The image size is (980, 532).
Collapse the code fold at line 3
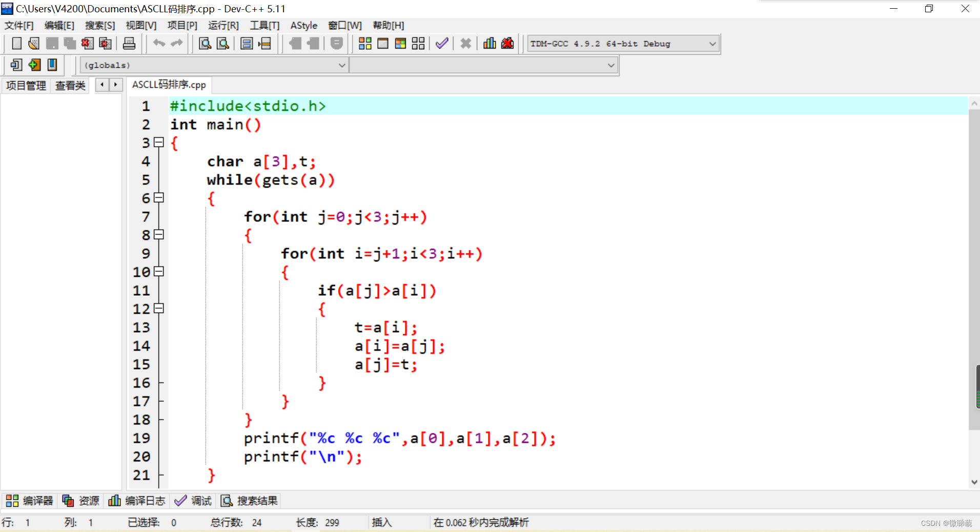click(x=159, y=143)
